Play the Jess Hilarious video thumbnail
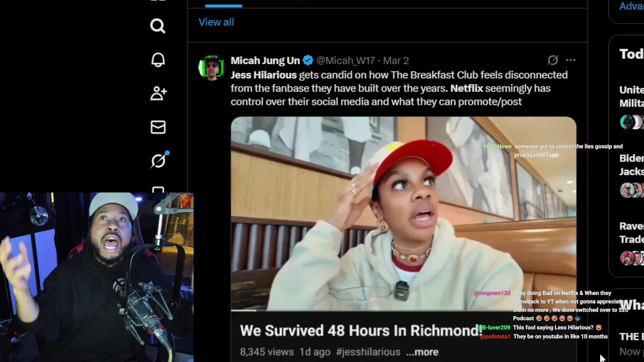 (404, 214)
